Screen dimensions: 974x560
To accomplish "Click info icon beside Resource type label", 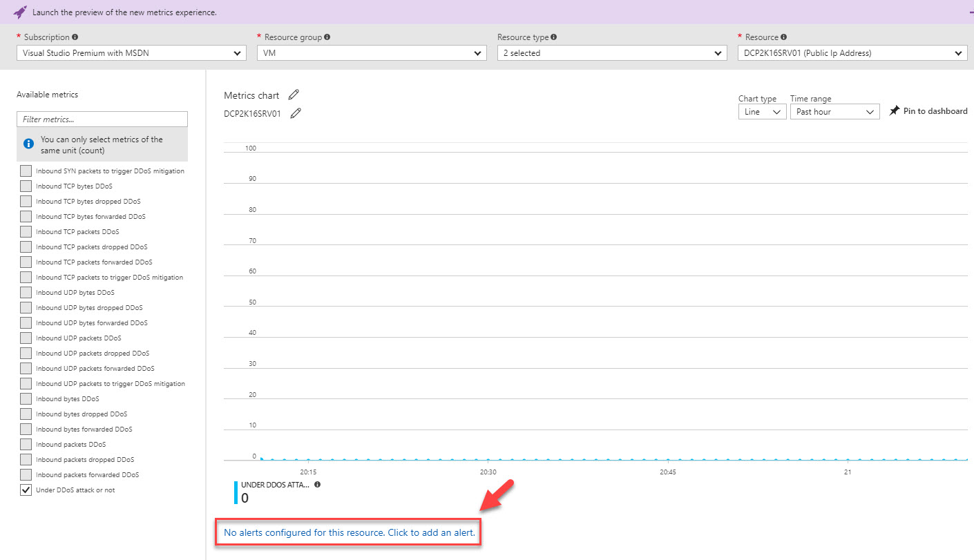I will tap(554, 37).
